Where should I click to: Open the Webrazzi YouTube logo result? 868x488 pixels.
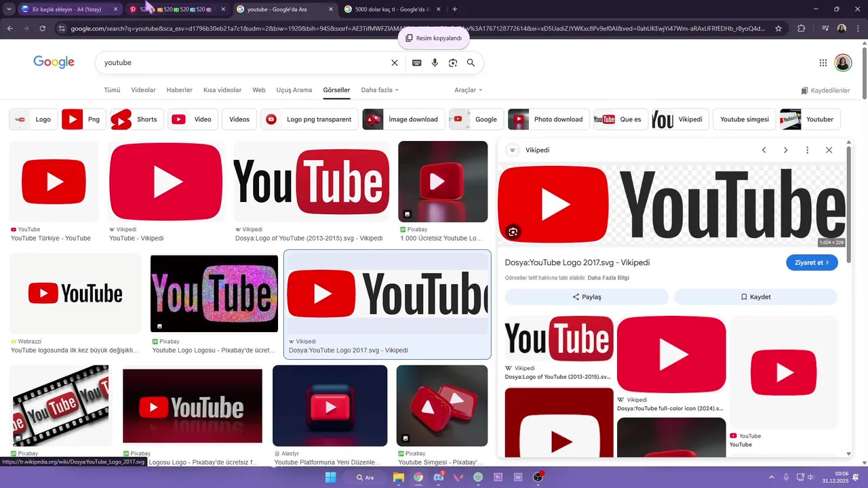point(75,293)
